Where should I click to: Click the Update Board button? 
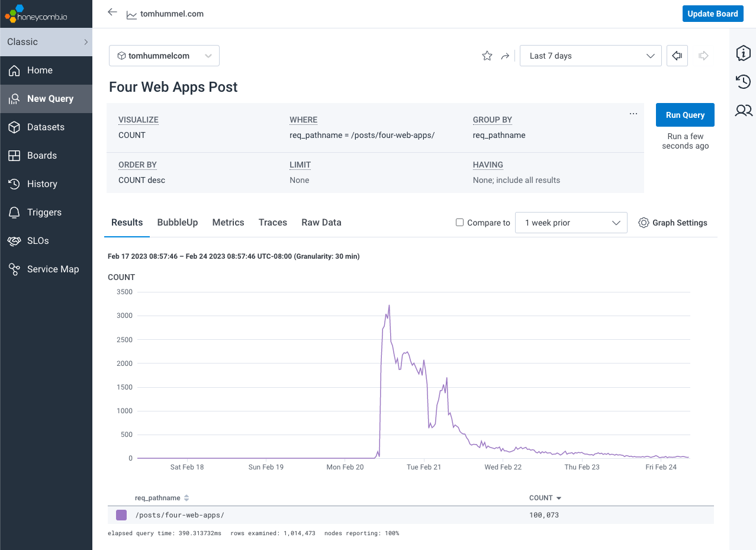pos(712,14)
